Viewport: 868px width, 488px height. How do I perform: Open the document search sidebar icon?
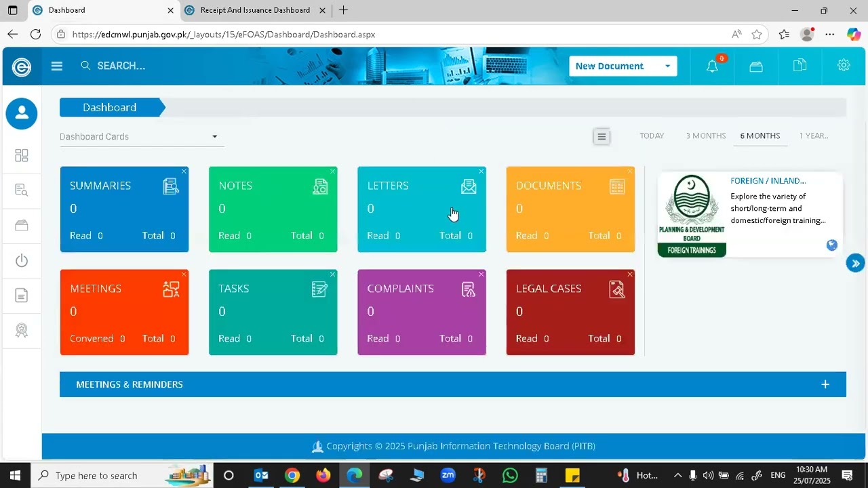point(22,190)
